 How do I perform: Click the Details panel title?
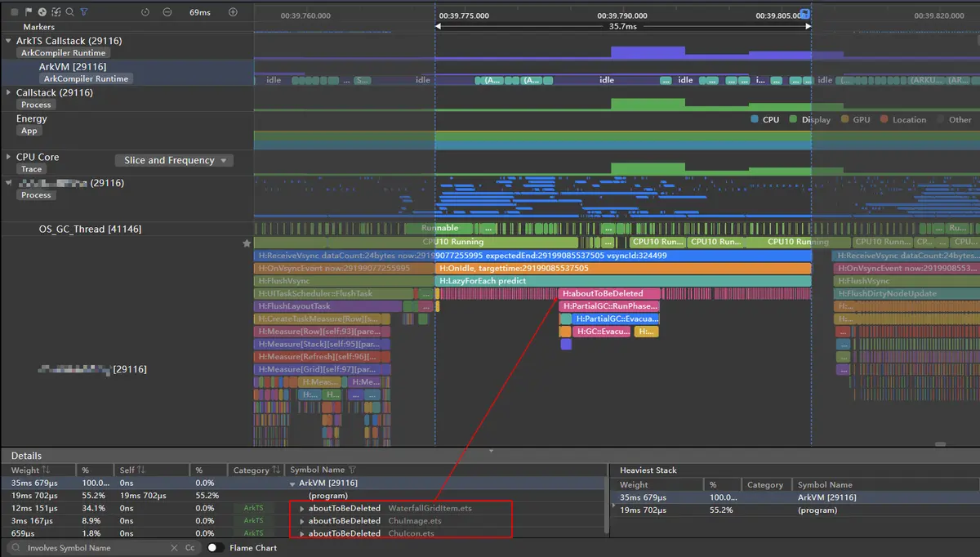(x=26, y=456)
